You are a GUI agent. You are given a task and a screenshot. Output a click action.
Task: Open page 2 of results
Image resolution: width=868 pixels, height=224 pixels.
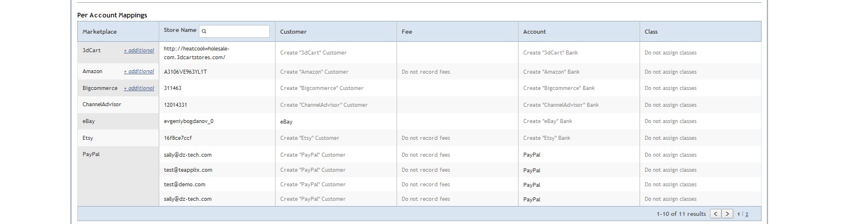746,214
